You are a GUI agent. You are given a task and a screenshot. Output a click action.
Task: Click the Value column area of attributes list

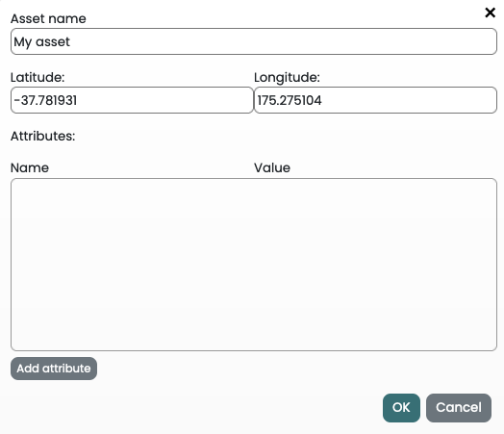point(375,265)
